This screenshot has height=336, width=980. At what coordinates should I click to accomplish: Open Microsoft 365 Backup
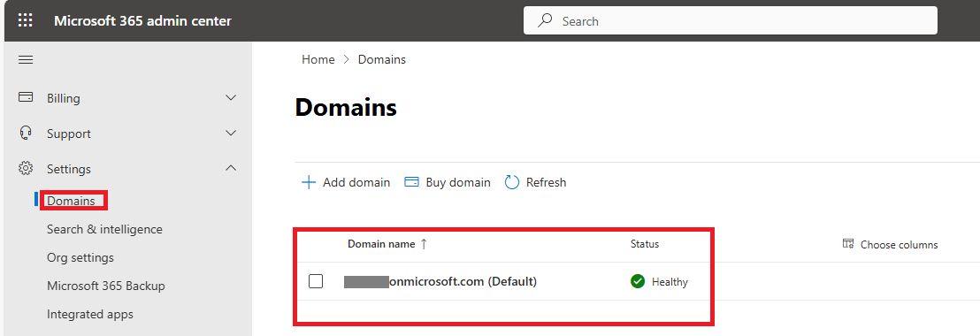click(105, 286)
